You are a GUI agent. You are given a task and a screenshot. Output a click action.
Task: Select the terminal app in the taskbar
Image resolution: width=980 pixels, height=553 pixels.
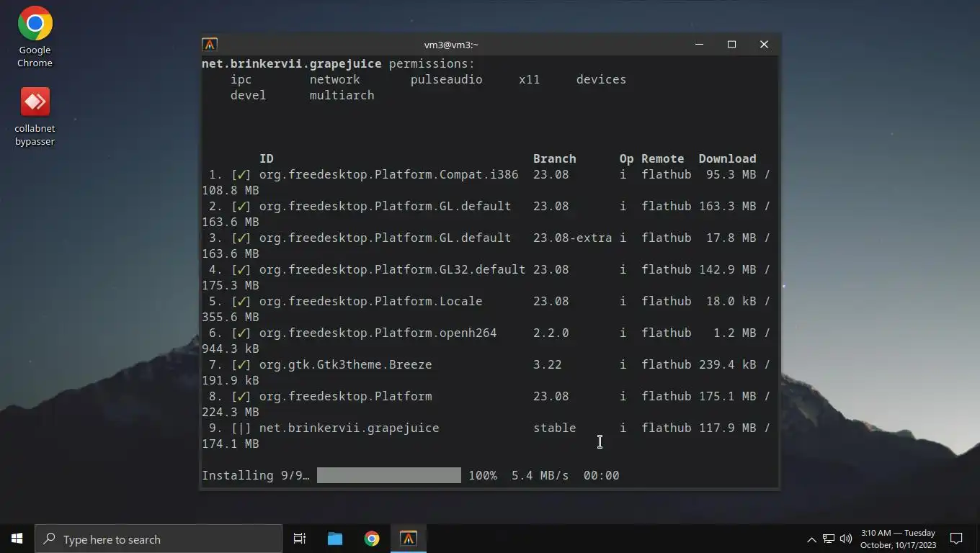[x=409, y=539]
